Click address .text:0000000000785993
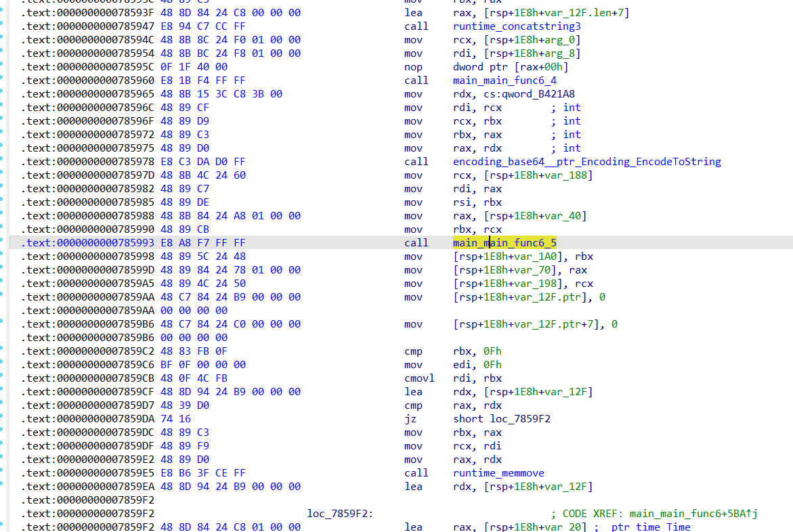This screenshot has width=793, height=532. click(x=87, y=243)
